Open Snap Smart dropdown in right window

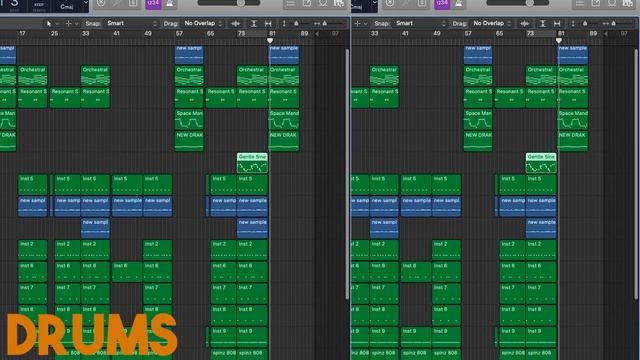(x=420, y=24)
